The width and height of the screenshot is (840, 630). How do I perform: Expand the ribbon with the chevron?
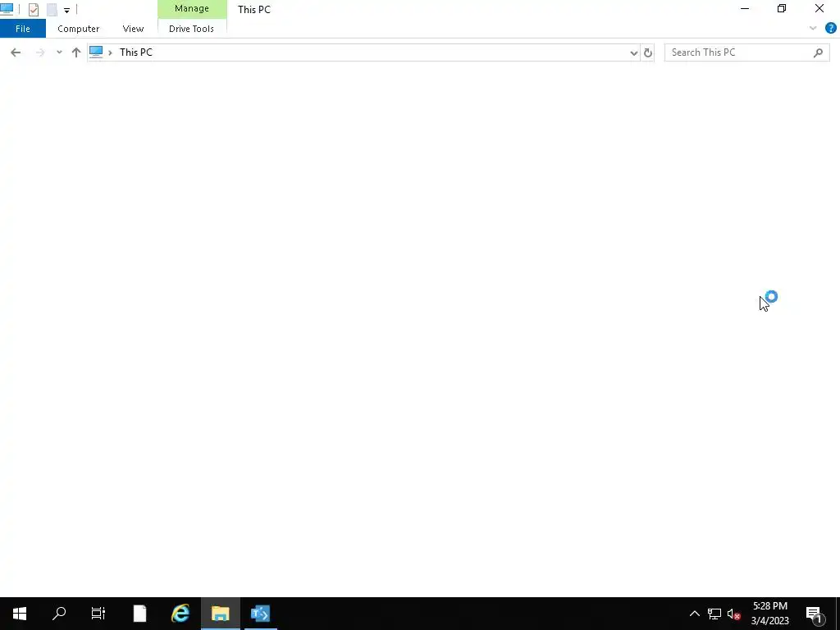pos(813,29)
